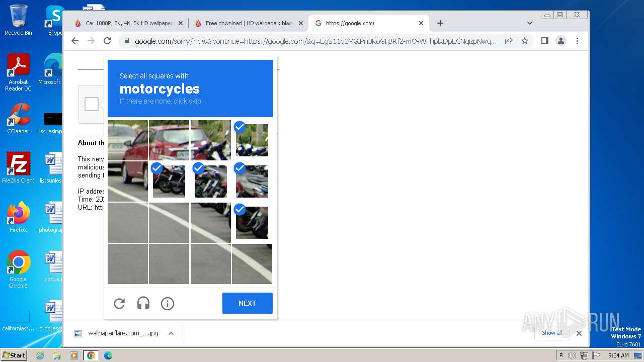
Task: Select third-row third tile with white line
Action: (x=211, y=223)
